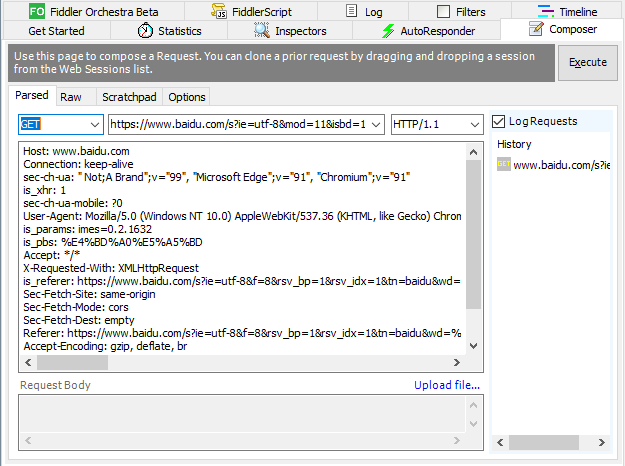Click the Connection: keep-alive header line
This screenshot has width=625, height=466.
tap(78, 164)
